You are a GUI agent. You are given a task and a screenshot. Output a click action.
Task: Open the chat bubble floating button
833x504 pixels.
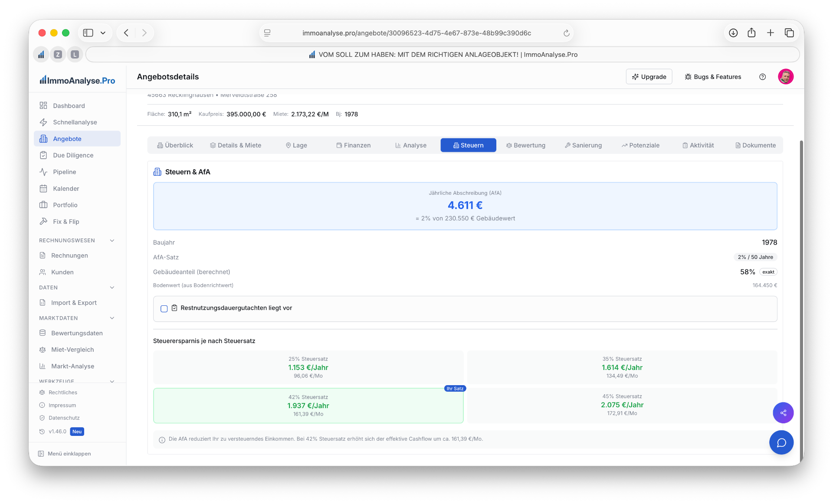(781, 442)
